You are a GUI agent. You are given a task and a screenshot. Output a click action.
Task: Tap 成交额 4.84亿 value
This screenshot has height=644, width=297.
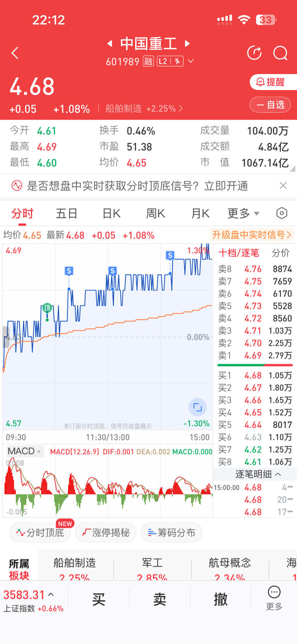(x=273, y=147)
